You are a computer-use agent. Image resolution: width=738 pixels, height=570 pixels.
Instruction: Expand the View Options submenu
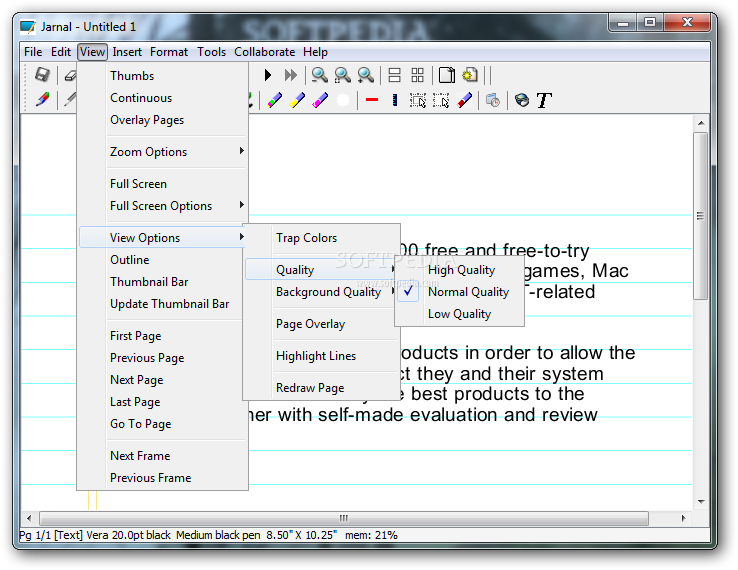[163, 238]
